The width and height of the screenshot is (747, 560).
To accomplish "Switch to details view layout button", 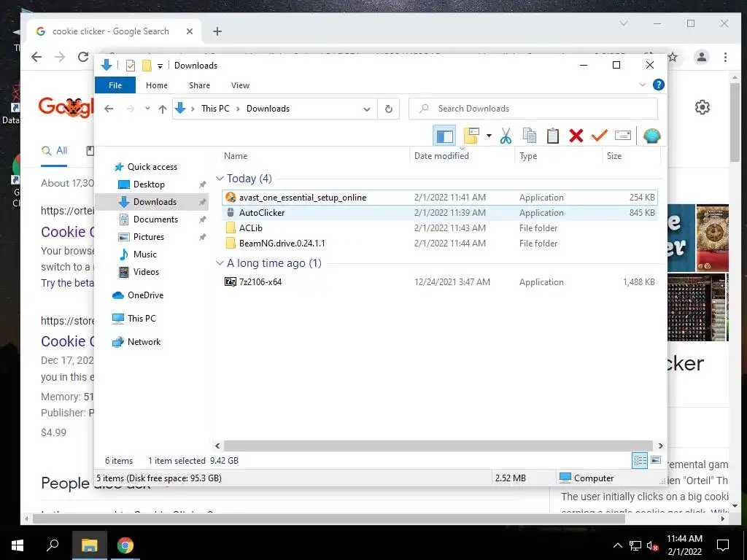I will point(640,460).
